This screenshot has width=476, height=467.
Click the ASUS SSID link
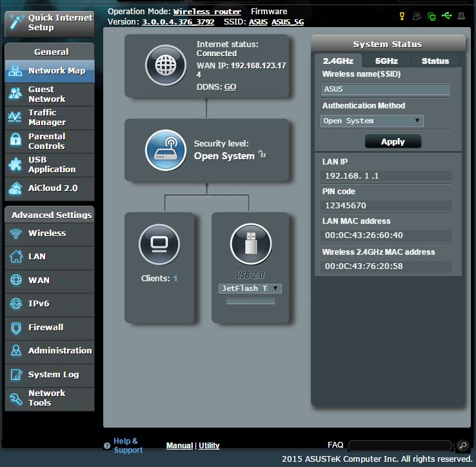pyautogui.click(x=259, y=22)
